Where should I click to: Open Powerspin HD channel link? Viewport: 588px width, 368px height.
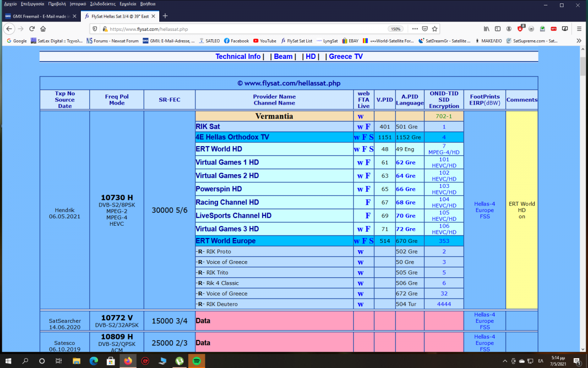[219, 189]
